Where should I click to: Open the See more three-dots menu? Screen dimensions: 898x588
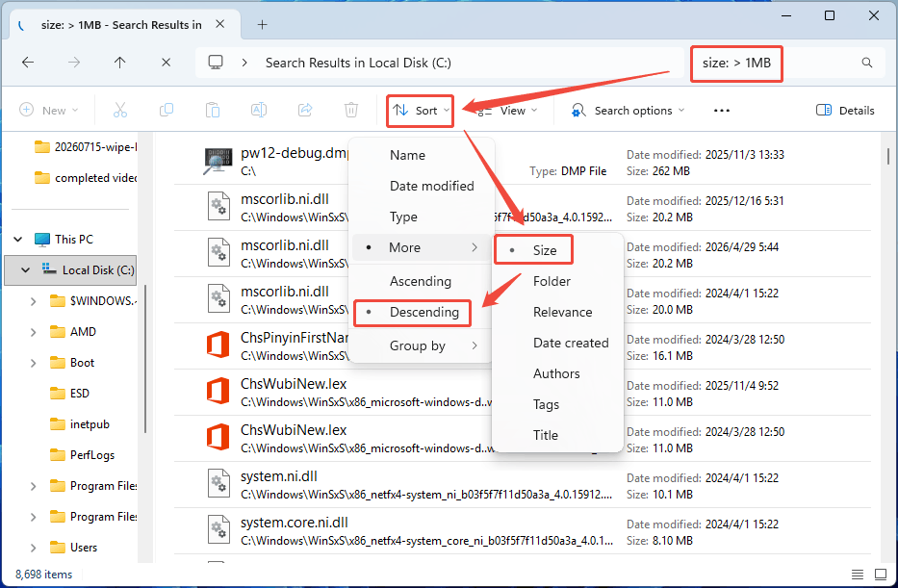722,111
